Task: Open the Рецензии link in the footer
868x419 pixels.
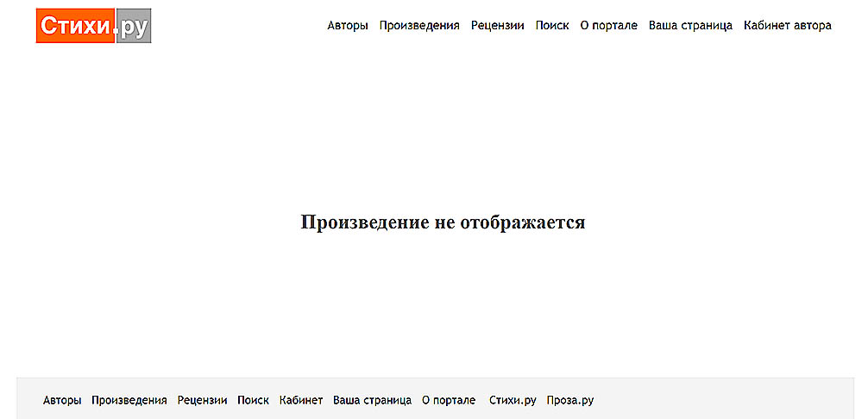Action: tap(202, 400)
